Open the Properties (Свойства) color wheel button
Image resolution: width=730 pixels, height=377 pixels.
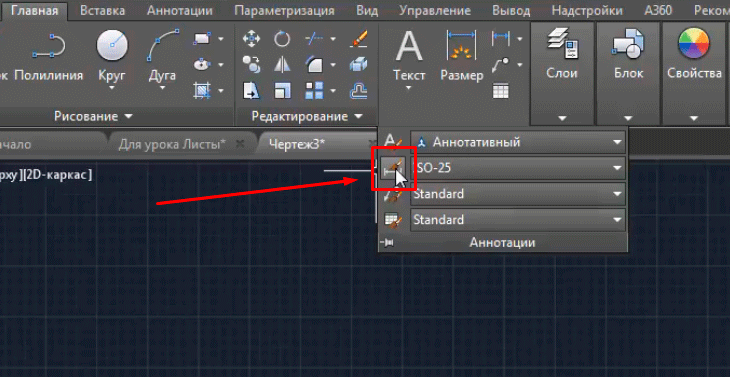tap(694, 54)
